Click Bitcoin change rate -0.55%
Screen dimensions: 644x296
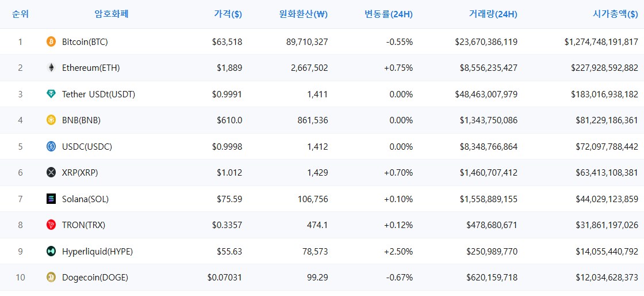point(400,42)
